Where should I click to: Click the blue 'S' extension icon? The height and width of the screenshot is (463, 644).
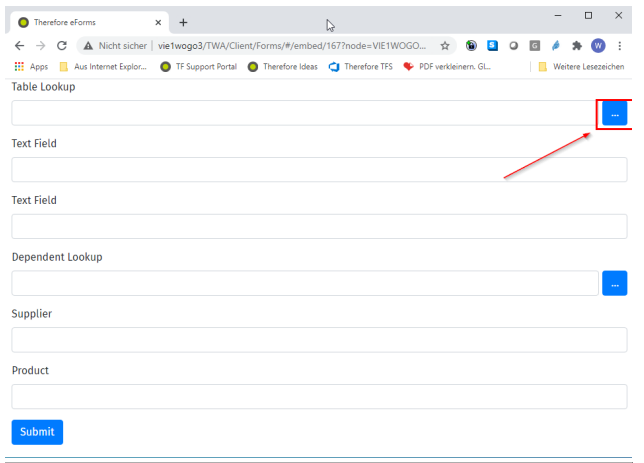click(x=492, y=46)
